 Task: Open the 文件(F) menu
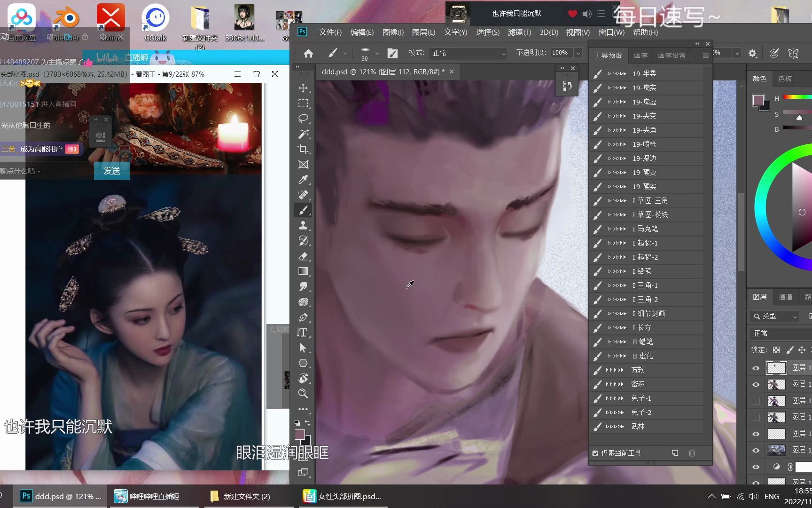tap(330, 32)
